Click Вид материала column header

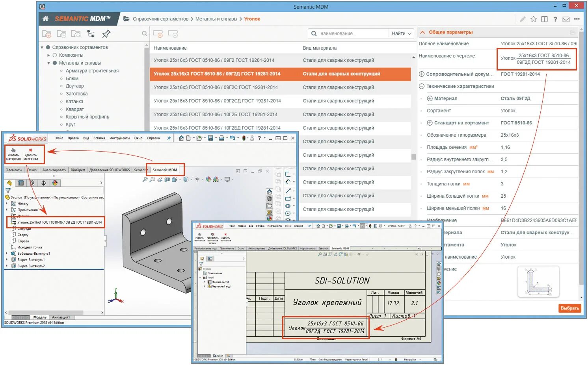coord(320,48)
